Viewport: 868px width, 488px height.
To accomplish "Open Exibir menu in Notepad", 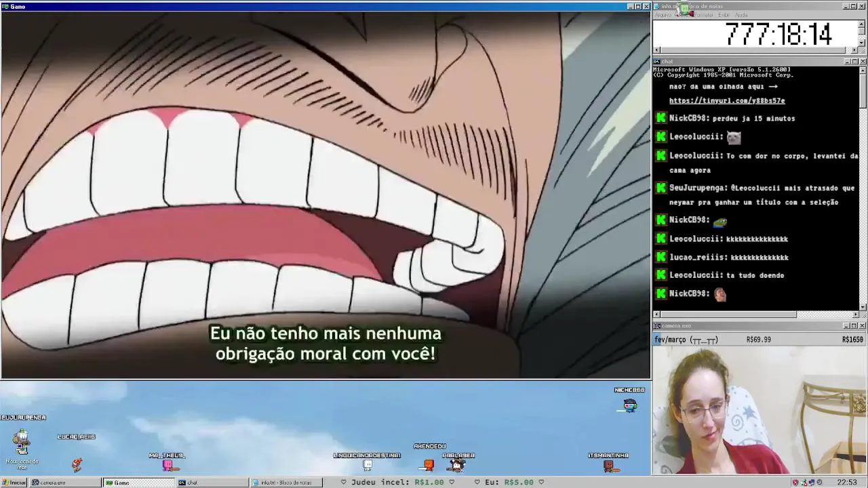I will (724, 15).
